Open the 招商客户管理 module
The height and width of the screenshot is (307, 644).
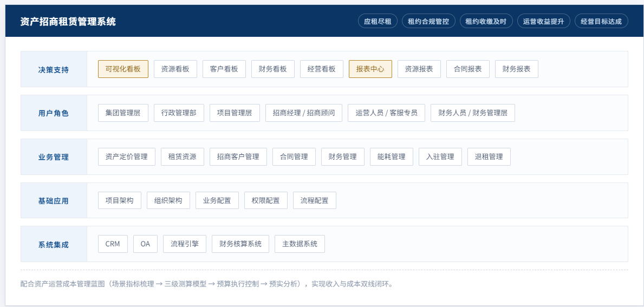tap(238, 157)
